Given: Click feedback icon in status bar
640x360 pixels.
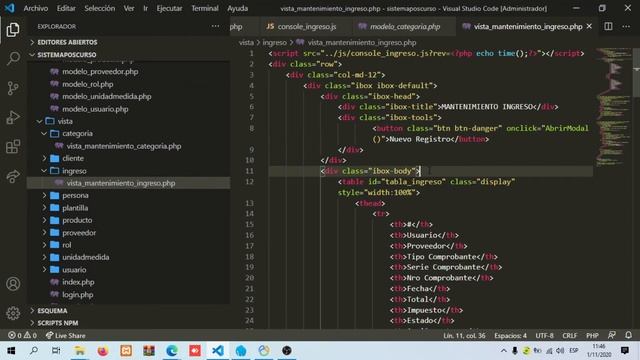Looking at the screenshot, I should [x=611, y=335].
